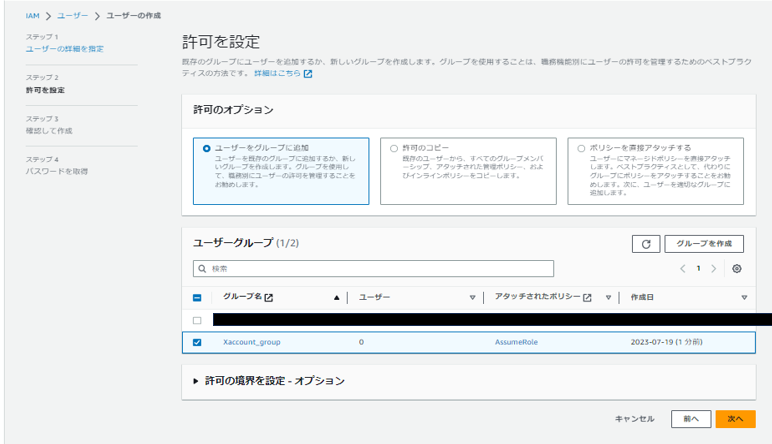Click the search magnifier icon
Viewport: 772px width, 444px height.
(x=202, y=269)
